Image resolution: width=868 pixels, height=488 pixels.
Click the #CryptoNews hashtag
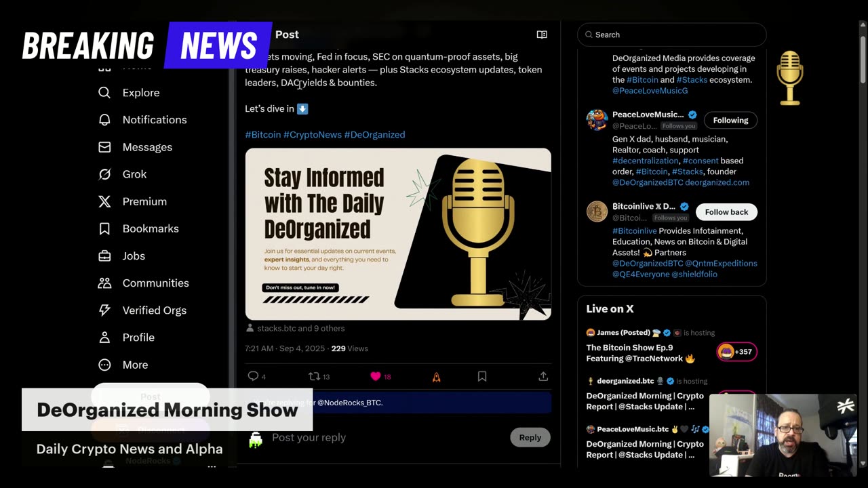pyautogui.click(x=312, y=134)
